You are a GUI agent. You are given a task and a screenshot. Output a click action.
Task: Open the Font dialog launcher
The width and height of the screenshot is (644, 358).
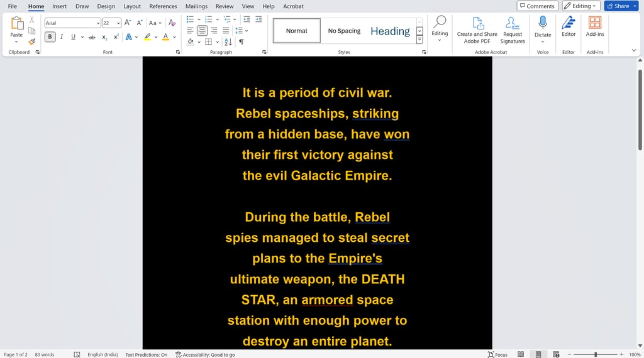(178, 52)
